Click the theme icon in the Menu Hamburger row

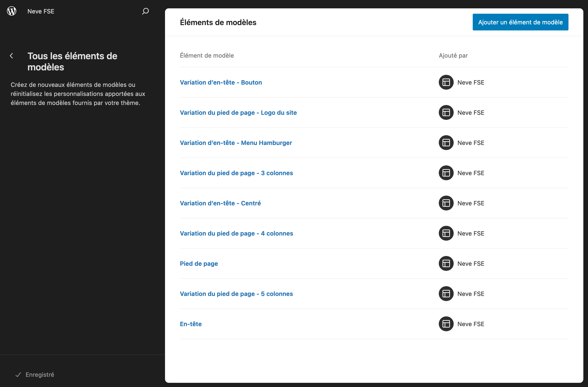[446, 143]
